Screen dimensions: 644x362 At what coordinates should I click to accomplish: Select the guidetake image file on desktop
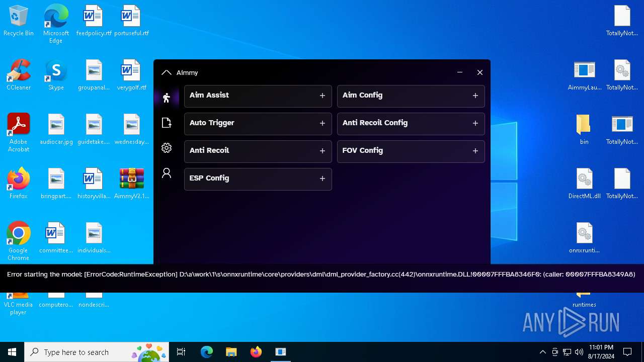[x=94, y=130]
